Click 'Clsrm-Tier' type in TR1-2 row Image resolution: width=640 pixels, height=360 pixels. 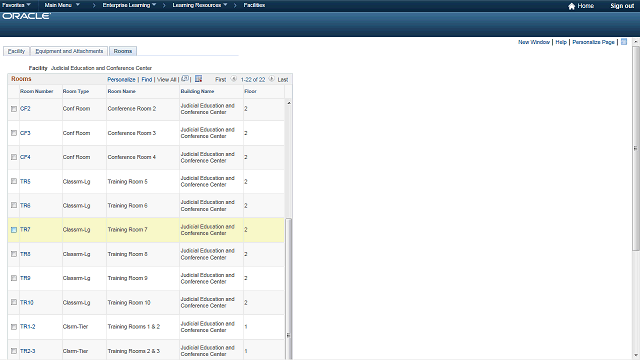75,327
